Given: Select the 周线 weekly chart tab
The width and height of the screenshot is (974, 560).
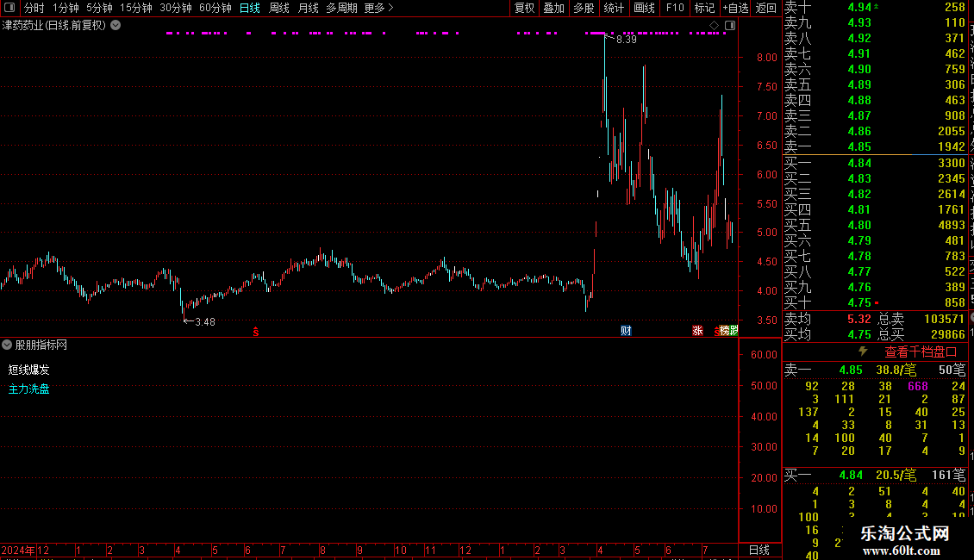Looking at the screenshot, I should pos(279,8).
